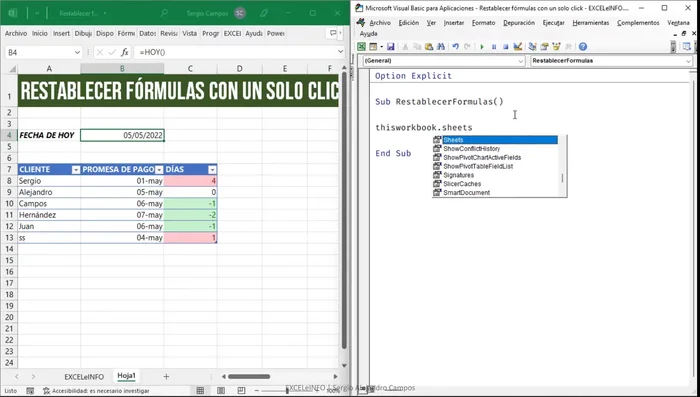Click the Cut scissors icon in VBA toolbar
Screen dimensions: 700x397
pos(405,46)
